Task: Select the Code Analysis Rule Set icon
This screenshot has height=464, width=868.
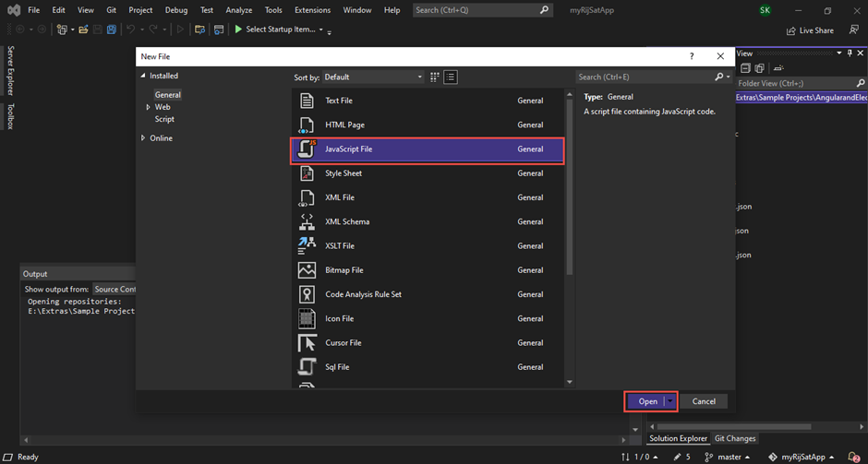Action: pos(307,294)
